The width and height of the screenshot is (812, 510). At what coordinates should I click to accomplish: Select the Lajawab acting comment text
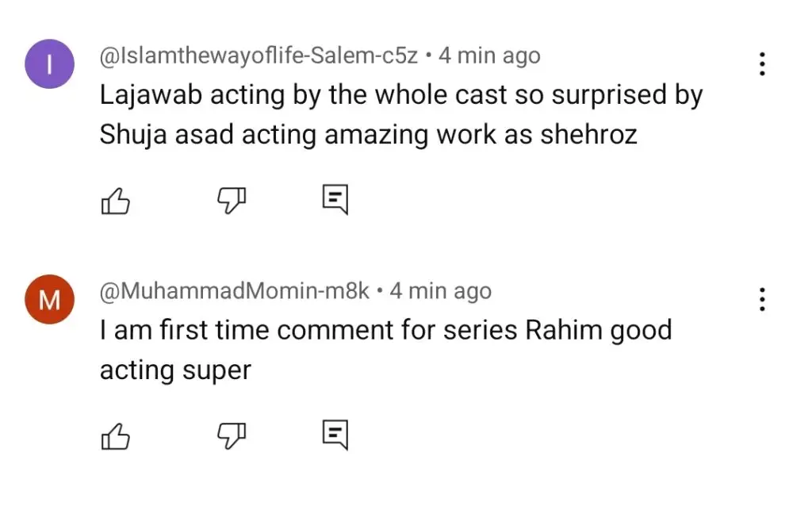coord(401,114)
